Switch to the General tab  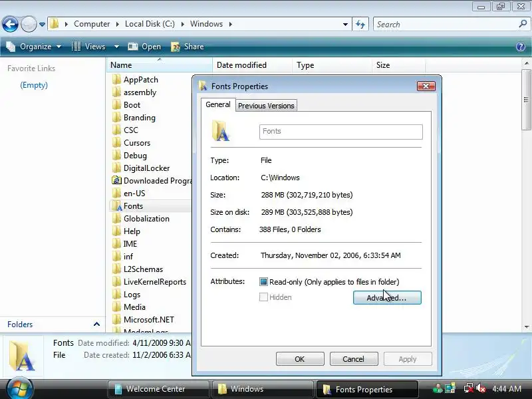218,104
